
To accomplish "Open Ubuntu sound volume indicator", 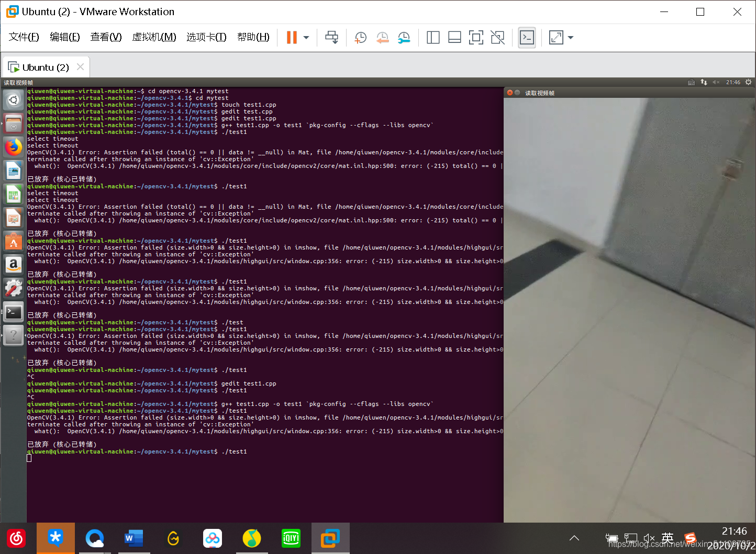I will (x=716, y=82).
